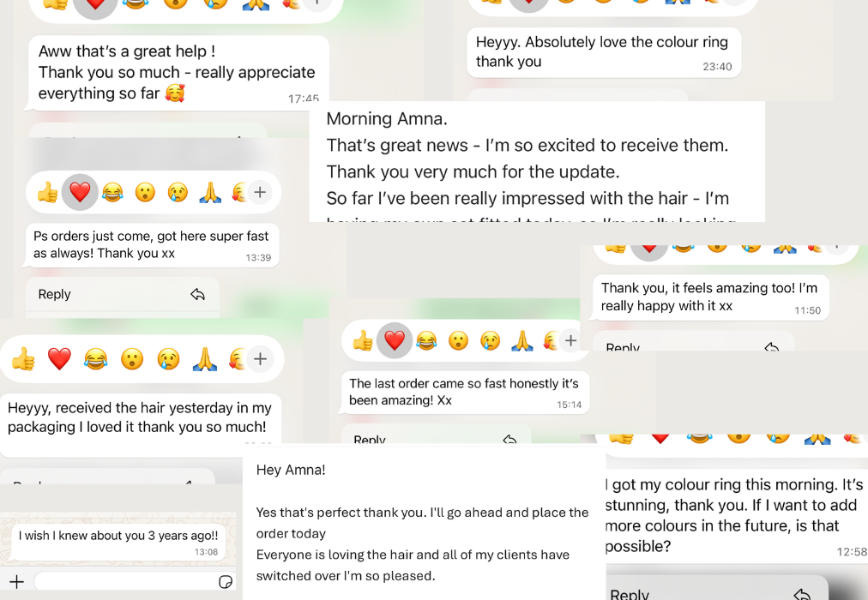Select praying hands emoji above "Heyyy, received the hair"

pyautogui.click(x=204, y=359)
